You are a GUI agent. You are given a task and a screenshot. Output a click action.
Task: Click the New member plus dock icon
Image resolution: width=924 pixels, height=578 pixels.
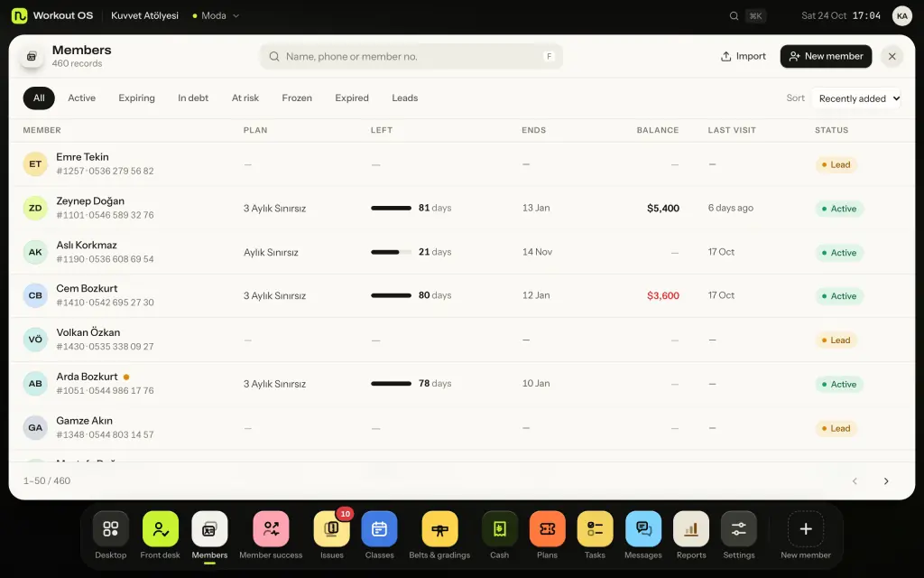[806, 528]
